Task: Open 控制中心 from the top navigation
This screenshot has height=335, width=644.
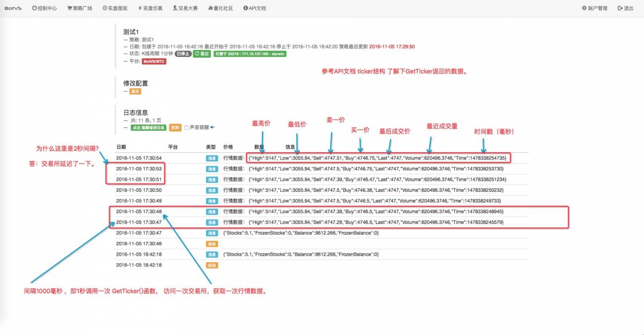Action: pyautogui.click(x=46, y=8)
